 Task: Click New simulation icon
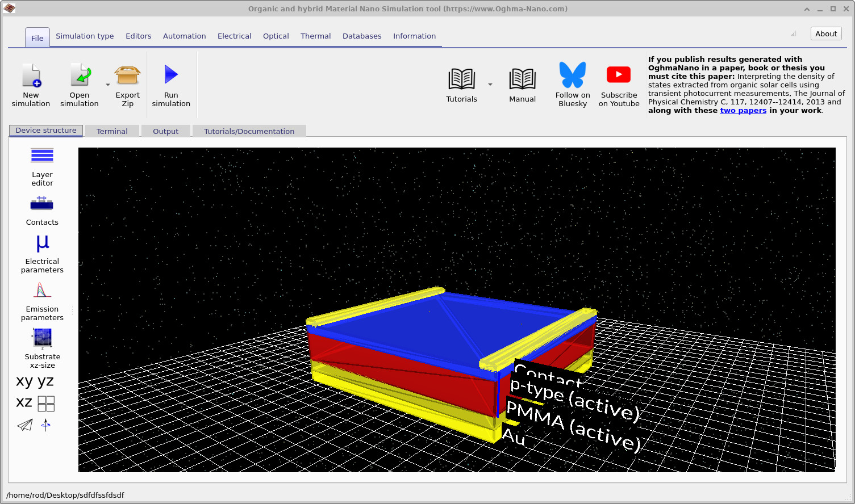point(31,75)
